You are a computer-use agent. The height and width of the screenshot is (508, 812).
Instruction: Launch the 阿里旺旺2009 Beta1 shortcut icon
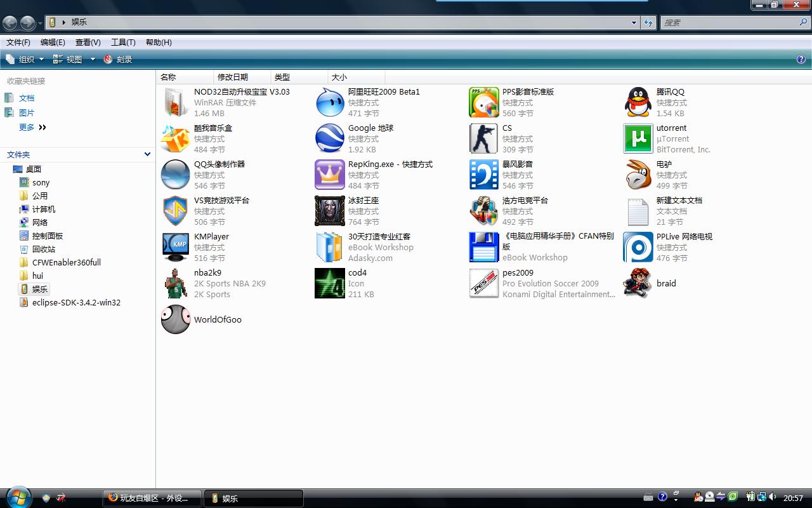(330, 102)
